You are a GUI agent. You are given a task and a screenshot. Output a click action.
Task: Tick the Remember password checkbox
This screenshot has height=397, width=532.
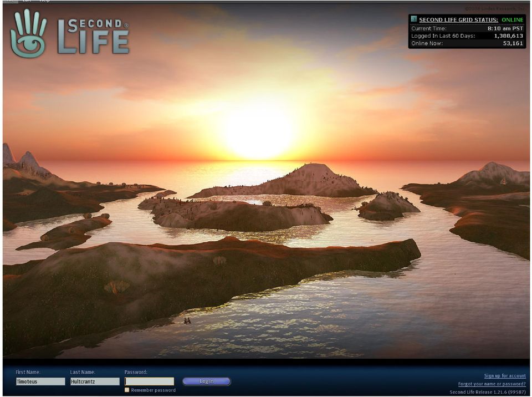tap(127, 390)
